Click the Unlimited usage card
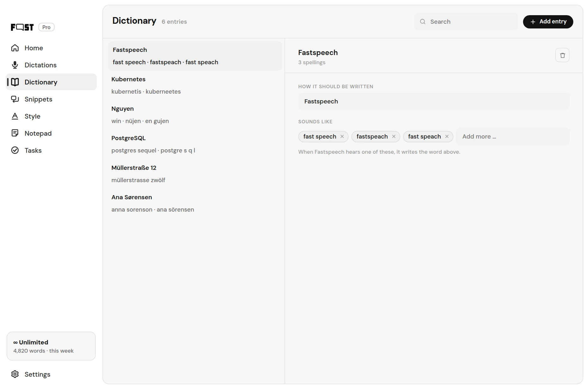This screenshot has width=588, height=389. tap(51, 346)
